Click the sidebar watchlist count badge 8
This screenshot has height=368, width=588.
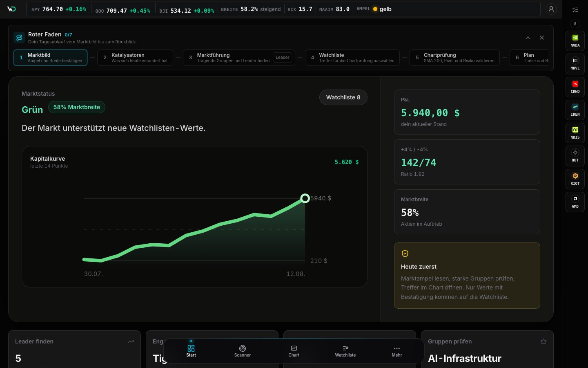[575, 24]
